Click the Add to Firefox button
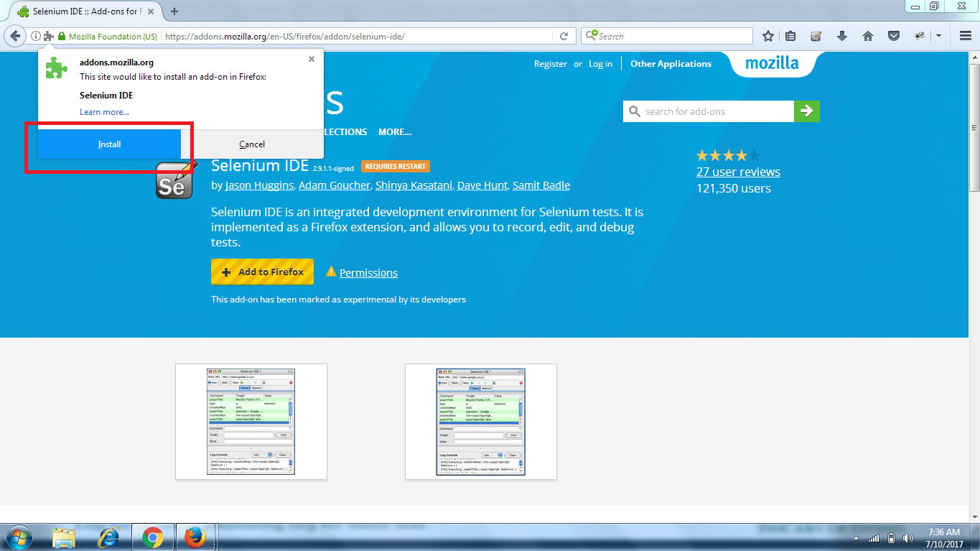This screenshot has width=980, height=551. click(262, 272)
